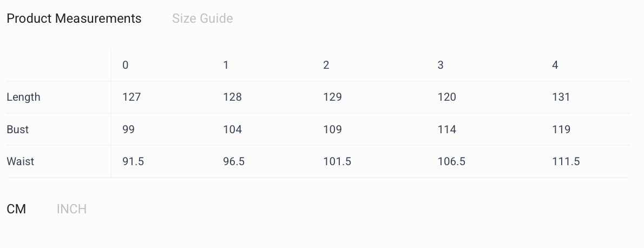The width and height of the screenshot is (644, 248).
Task: Switch to the Size Guide tab
Action: (x=202, y=18)
